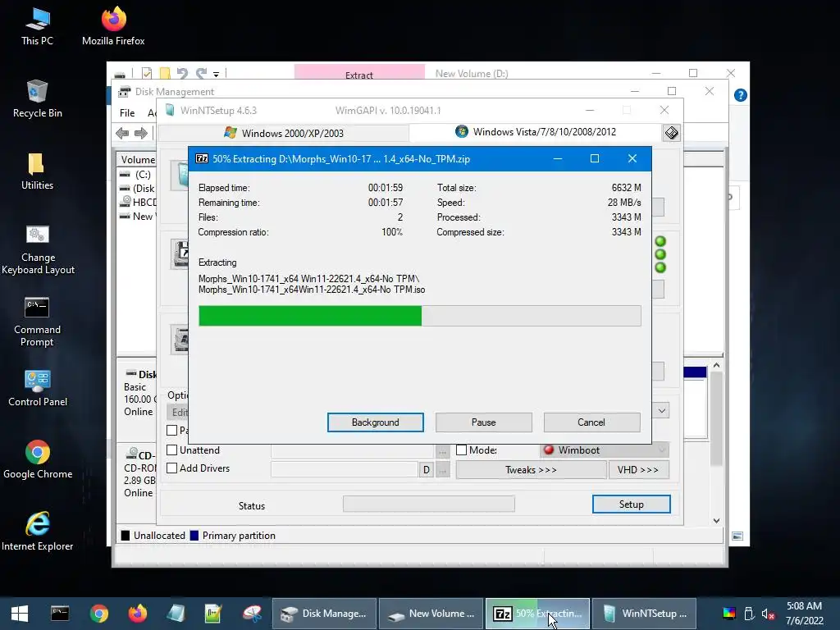Open the Wimboot mode dropdown
840x630 pixels.
pyautogui.click(x=605, y=450)
